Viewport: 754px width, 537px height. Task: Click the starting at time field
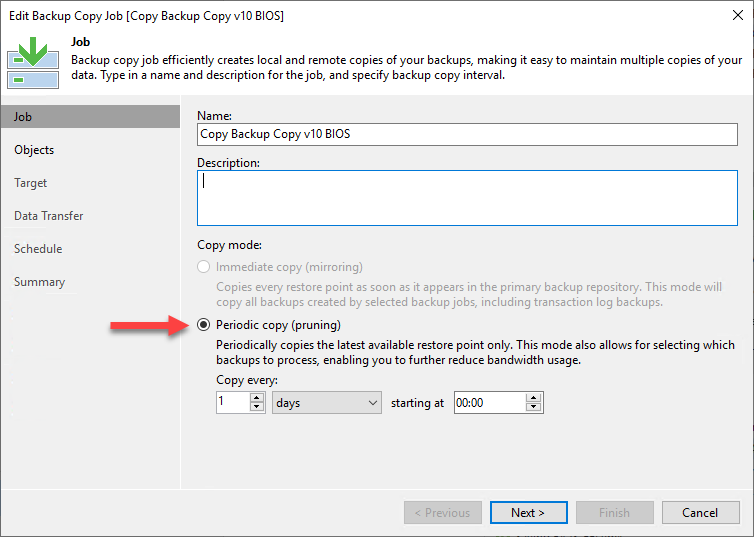(490, 402)
